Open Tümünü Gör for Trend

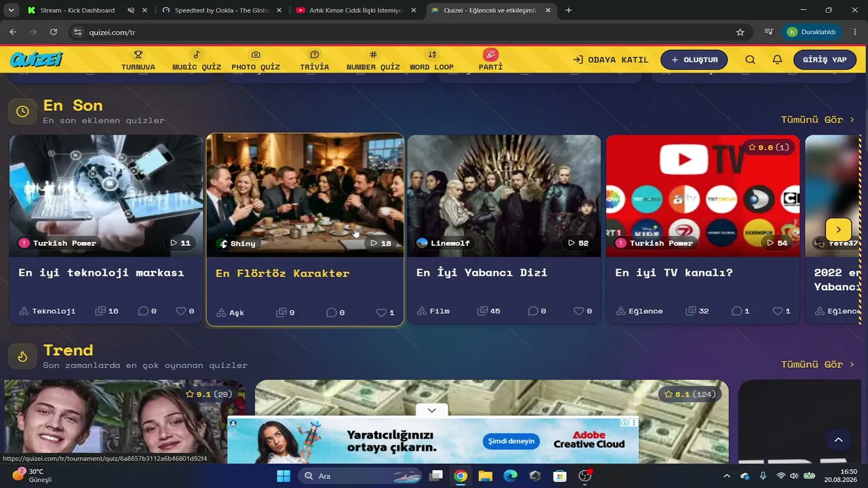point(818,364)
